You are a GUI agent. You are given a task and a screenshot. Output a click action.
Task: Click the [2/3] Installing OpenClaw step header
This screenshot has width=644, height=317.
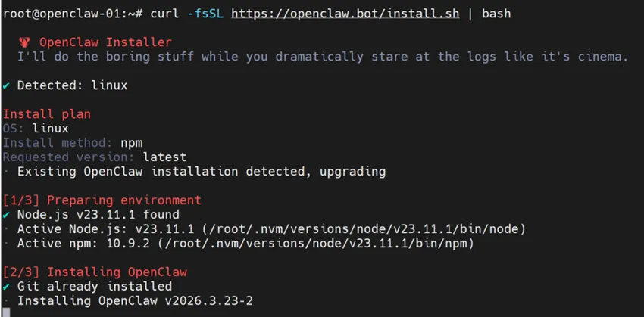tap(94, 272)
